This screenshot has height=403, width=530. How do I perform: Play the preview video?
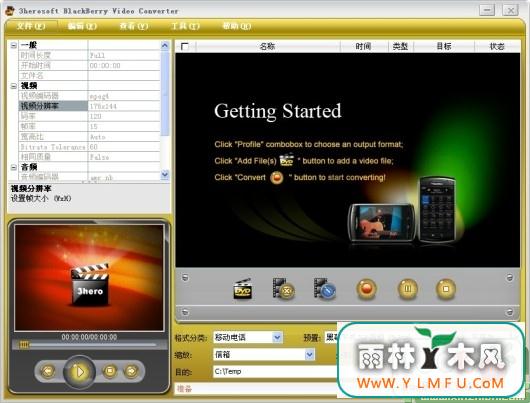[79, 372]
